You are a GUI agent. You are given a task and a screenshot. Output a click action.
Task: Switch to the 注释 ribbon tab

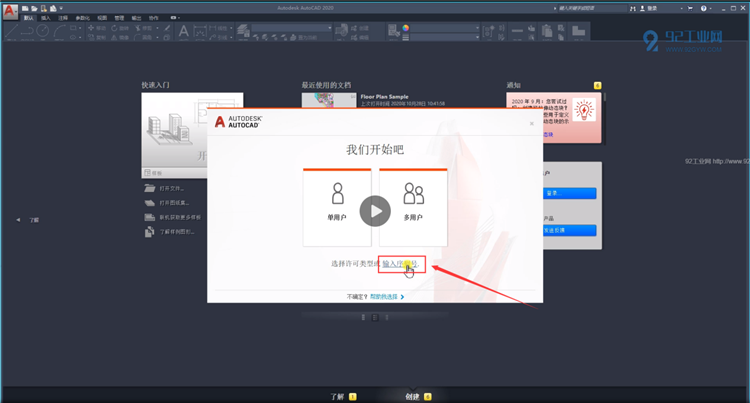(63, 18)
